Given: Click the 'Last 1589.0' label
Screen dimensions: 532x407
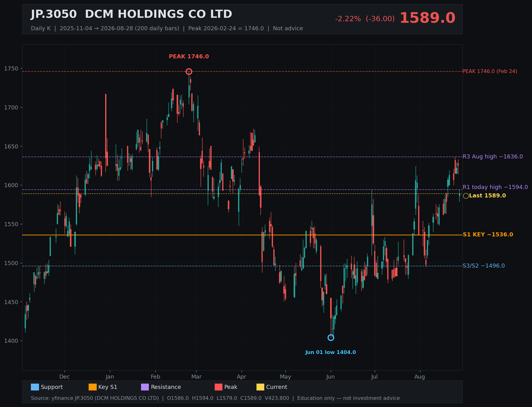Looking at the screenshot, I should pos(487,196).
